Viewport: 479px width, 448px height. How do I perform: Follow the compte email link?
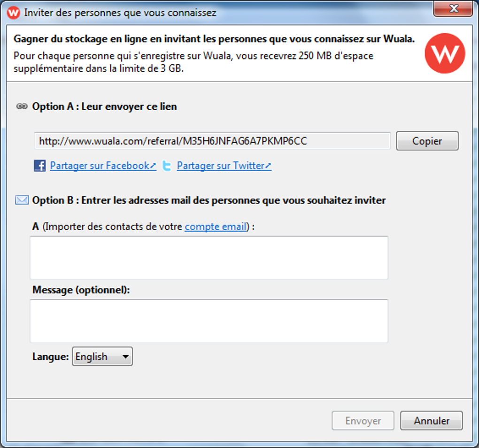tap(216, 227)
